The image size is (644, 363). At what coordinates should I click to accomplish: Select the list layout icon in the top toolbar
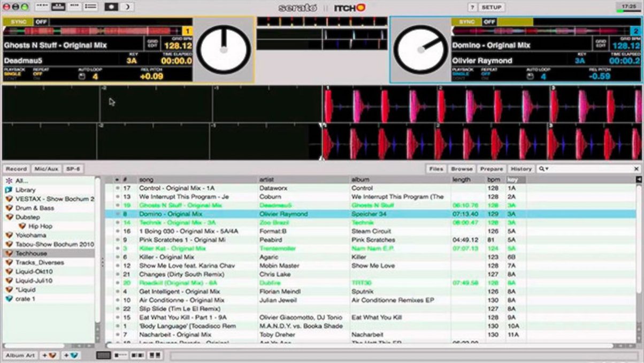coord(91,7)
